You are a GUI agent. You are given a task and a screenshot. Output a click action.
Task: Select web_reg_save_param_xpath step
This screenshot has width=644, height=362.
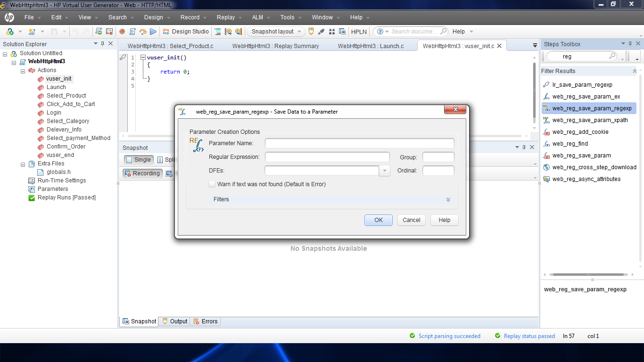(590, 120)
